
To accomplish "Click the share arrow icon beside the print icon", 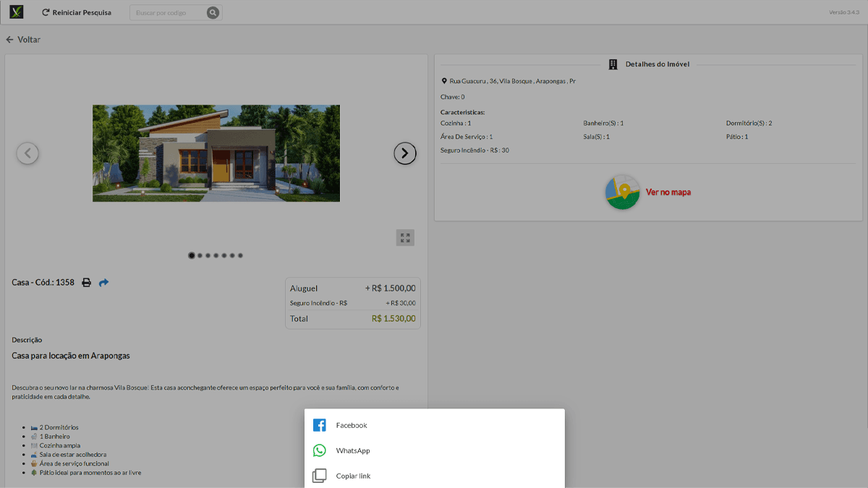I will coord(103,282).
